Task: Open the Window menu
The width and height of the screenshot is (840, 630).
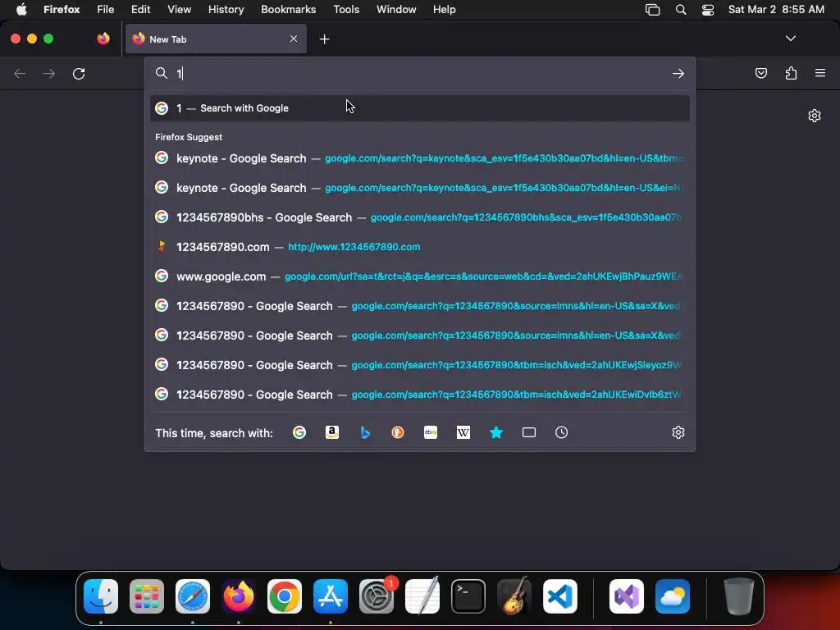Action: coord(396,10)
